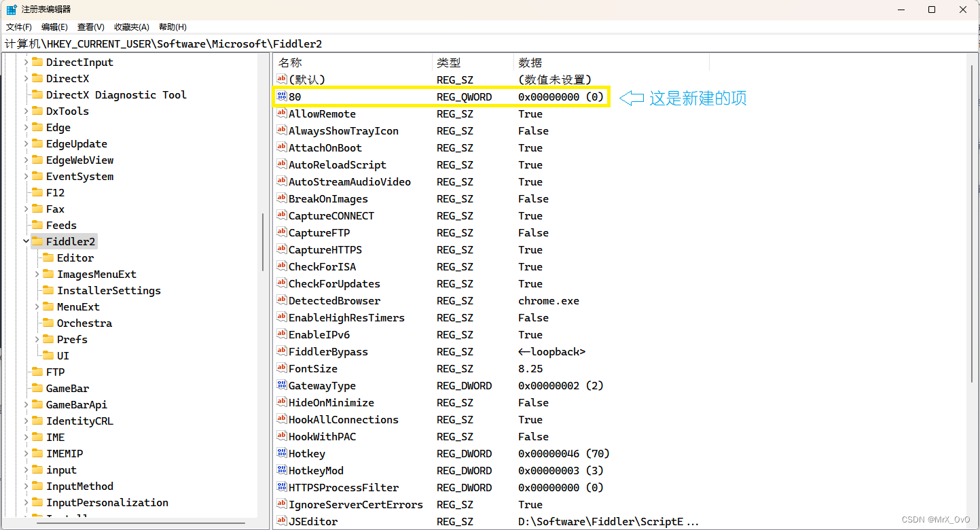980x530 pixels.
Task: Select the CaptureCONNECT value name
Action: pyautogui.click(x=331, y=215)
